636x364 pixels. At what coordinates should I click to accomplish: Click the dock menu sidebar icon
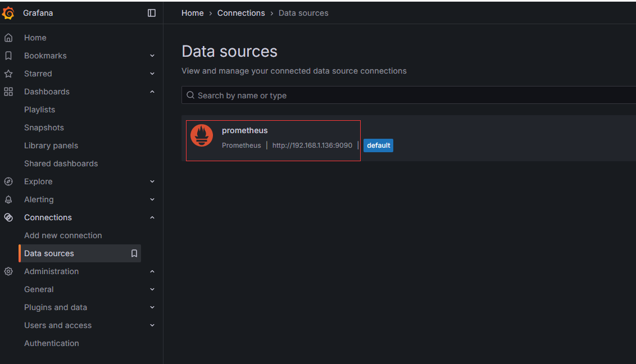(x=152, y=13)
